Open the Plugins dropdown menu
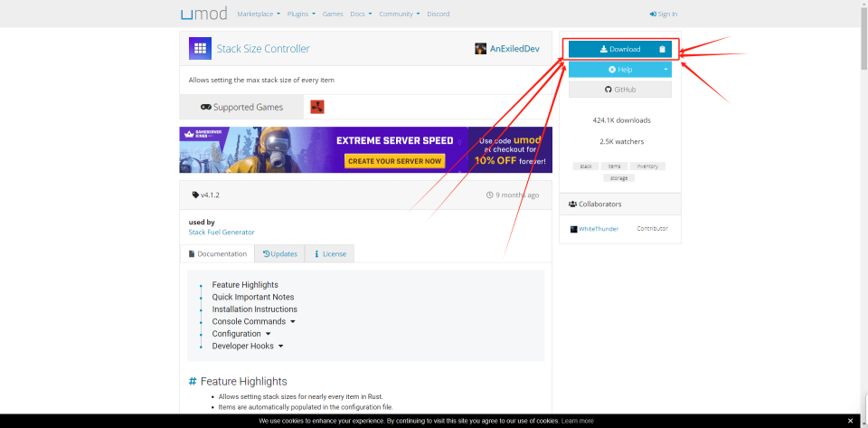 click(x=301, y=14)
